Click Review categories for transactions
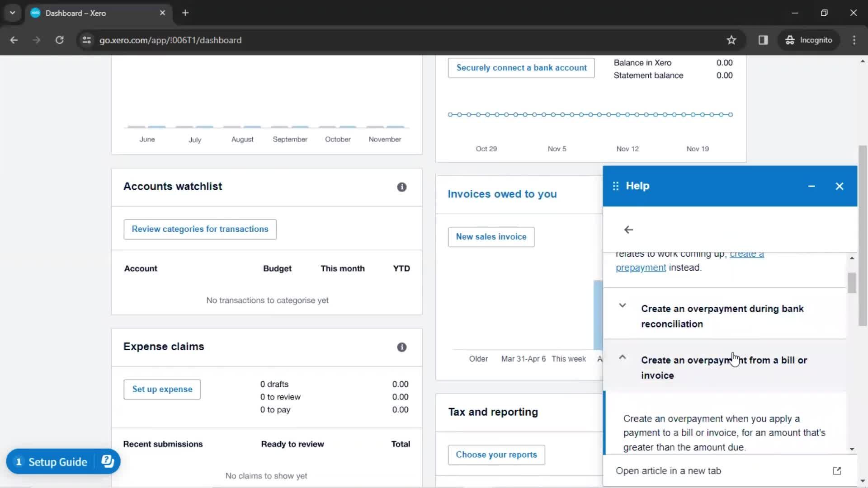 point(200,229)
